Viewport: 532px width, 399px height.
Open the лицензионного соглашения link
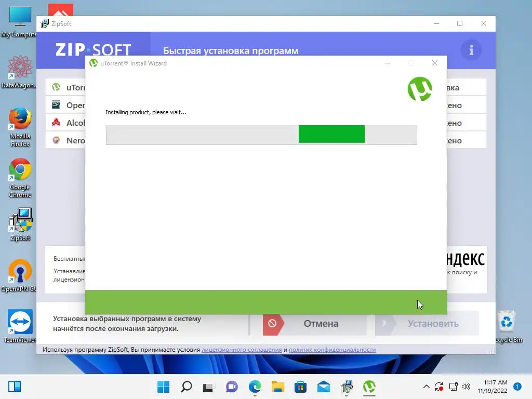click(242, 350)
